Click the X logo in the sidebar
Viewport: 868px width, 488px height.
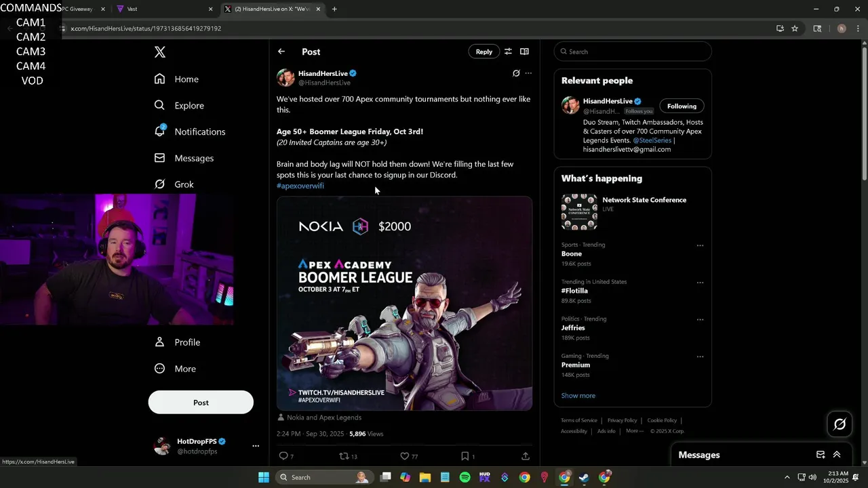(x=159, y=52)
